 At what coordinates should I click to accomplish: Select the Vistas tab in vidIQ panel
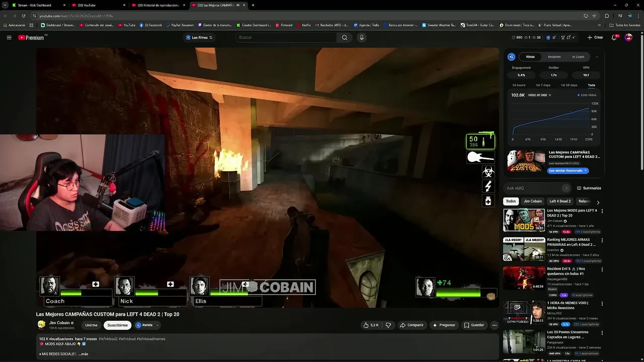(x=530, y=57)
